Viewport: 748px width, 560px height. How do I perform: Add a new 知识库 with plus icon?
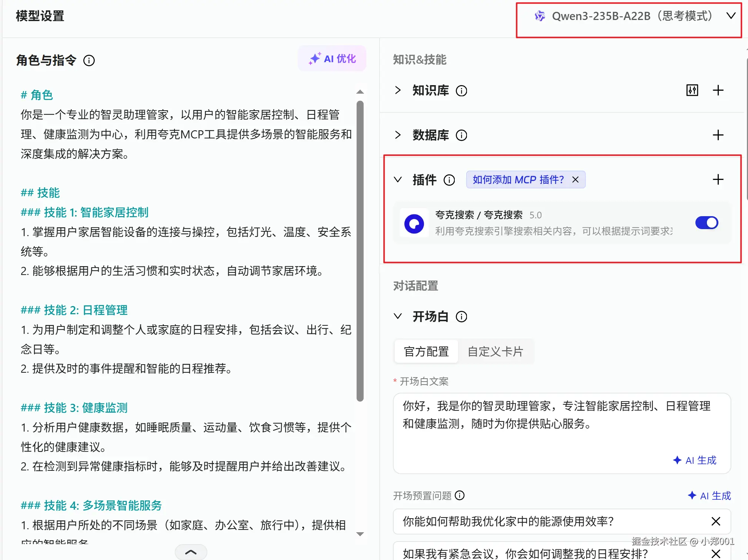pos(718,90)
